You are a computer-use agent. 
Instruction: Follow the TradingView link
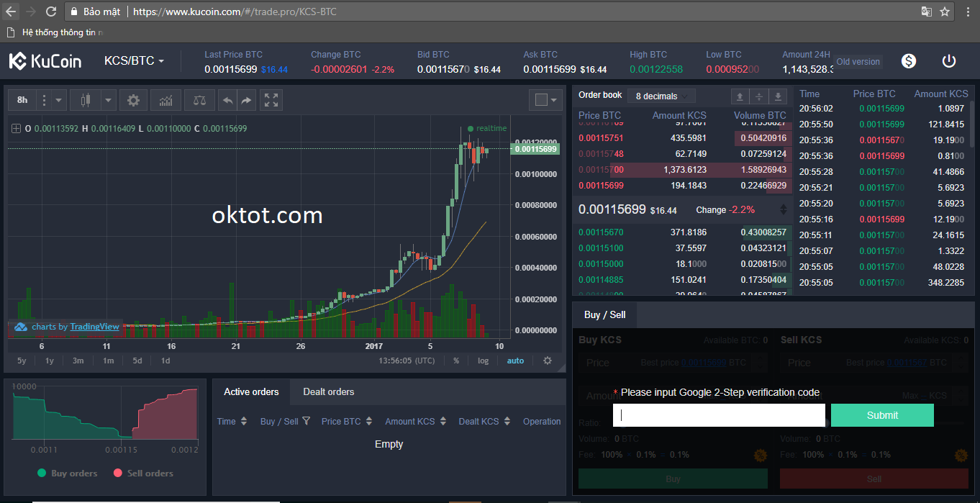click(x=94, y=327)
